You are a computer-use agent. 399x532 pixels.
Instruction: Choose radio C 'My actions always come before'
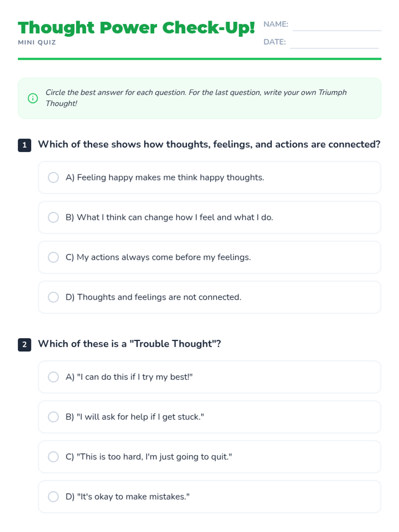pos(53,257)
